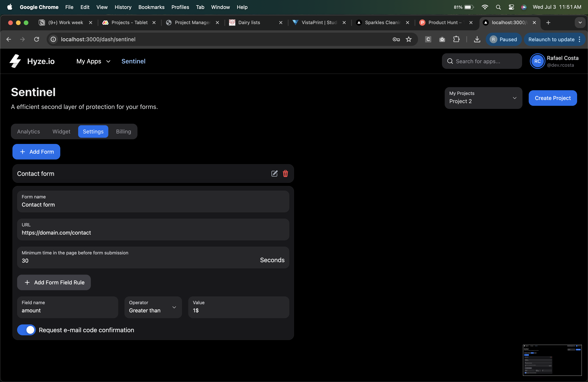Click the Add Form button
Screen dimensions: 588x382
36,152
